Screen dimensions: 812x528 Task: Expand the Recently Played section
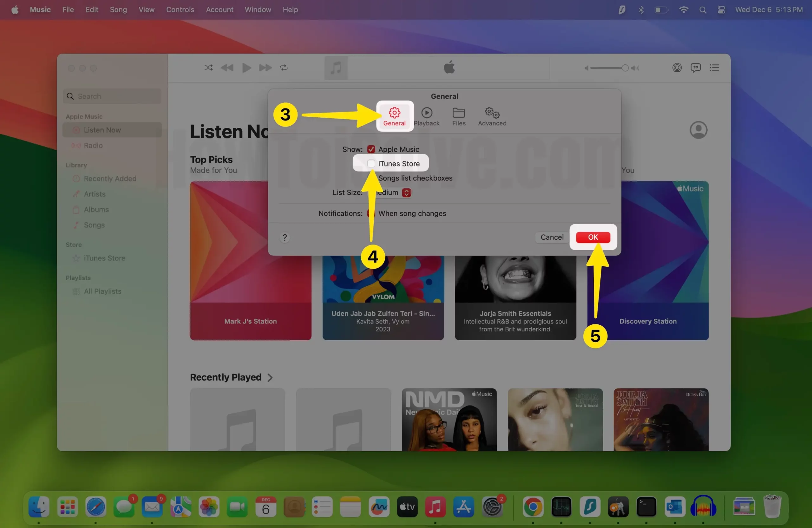[x=270, y=377]
